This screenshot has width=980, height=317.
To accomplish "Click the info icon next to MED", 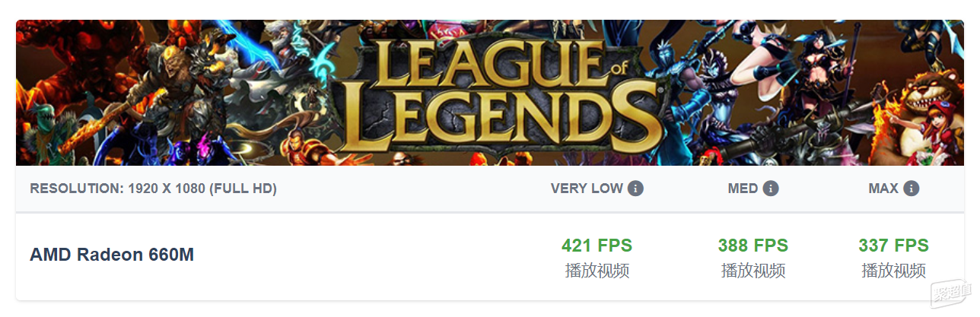I will [771, 189].
